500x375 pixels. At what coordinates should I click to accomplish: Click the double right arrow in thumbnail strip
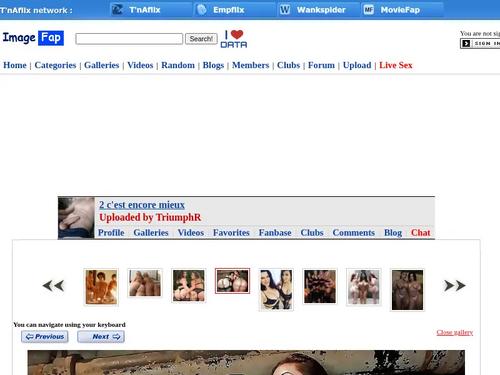coord(455,286)
